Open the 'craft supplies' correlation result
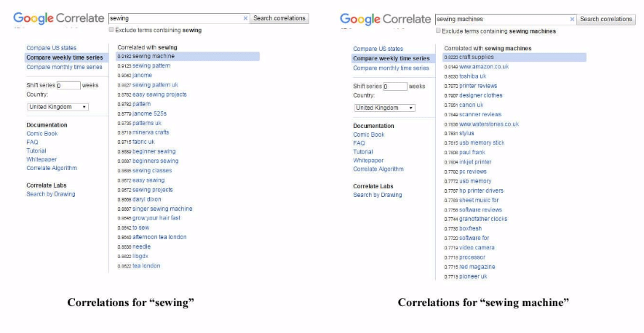The width and height of the screenshot is (644, 333). (x=477, y=57)
